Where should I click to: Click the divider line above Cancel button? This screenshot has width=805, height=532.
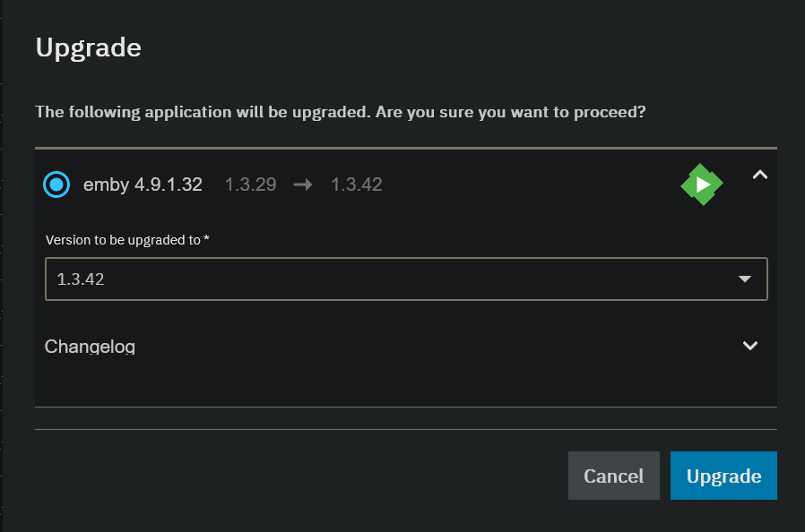pos(405,429)
